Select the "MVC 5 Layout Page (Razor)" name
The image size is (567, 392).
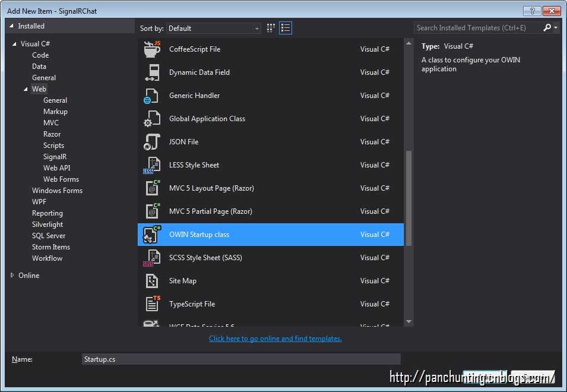pos(211,188)
